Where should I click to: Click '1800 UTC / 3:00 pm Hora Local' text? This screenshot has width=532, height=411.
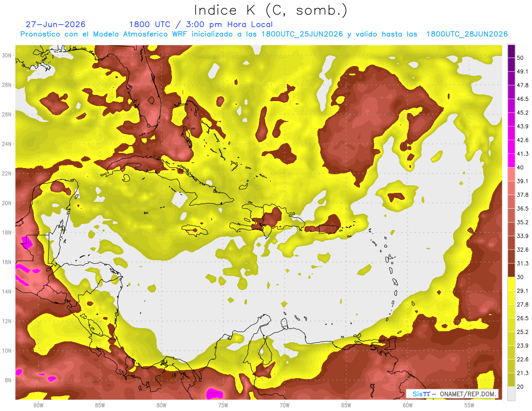[201, 24]
